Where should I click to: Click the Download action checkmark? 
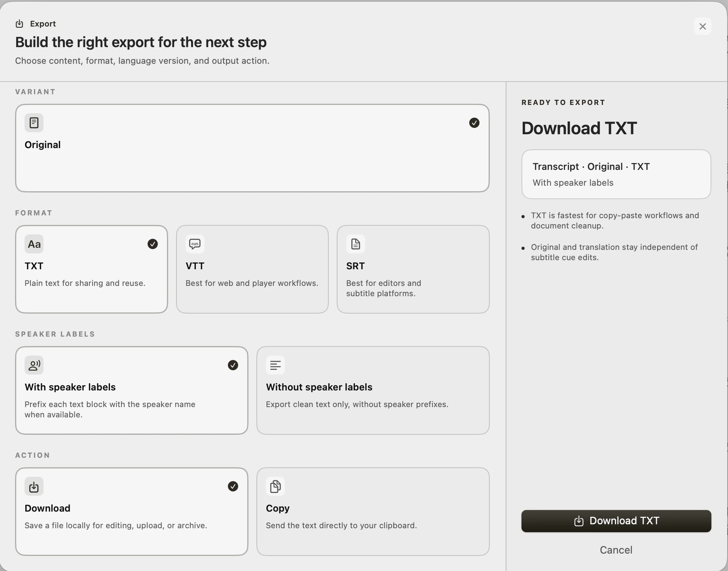click(x=233, y=486)
